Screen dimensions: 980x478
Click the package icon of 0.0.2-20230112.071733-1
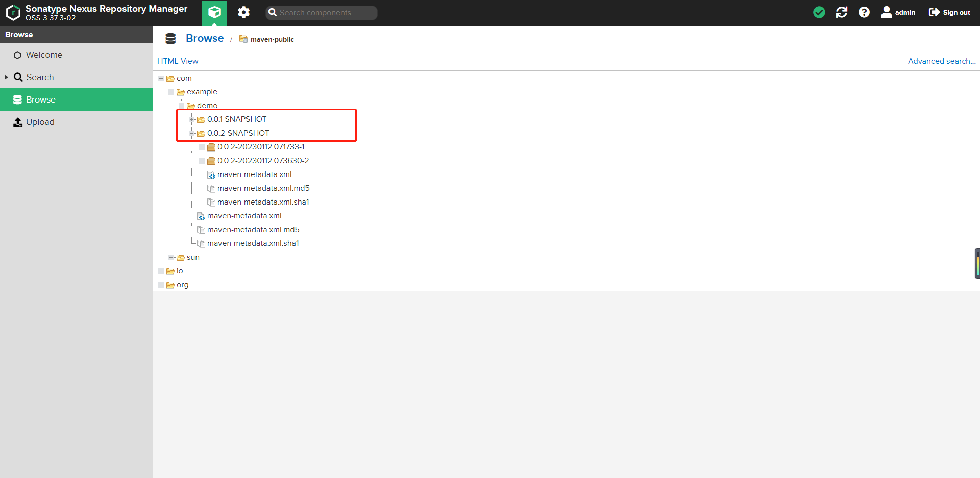(x=211, y=147)
